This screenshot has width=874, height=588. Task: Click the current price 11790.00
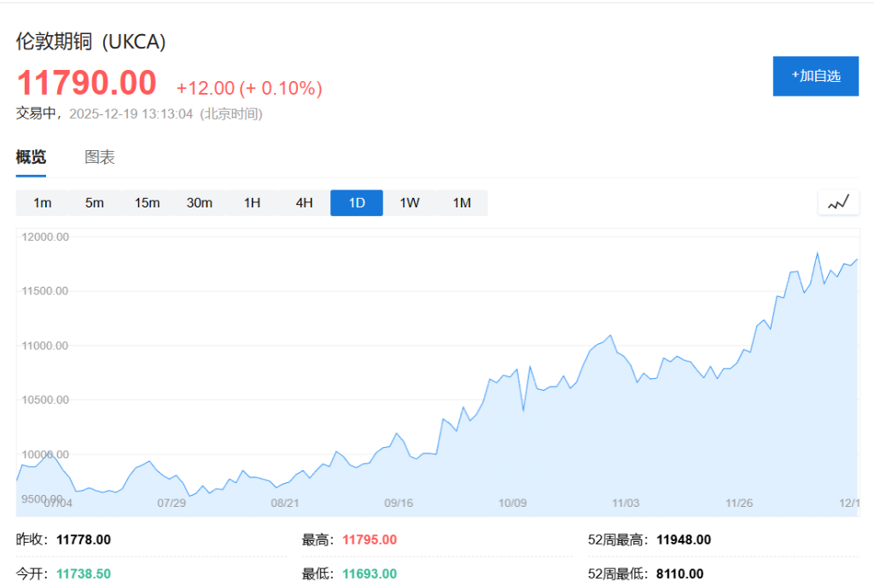(x=87, y=84)
